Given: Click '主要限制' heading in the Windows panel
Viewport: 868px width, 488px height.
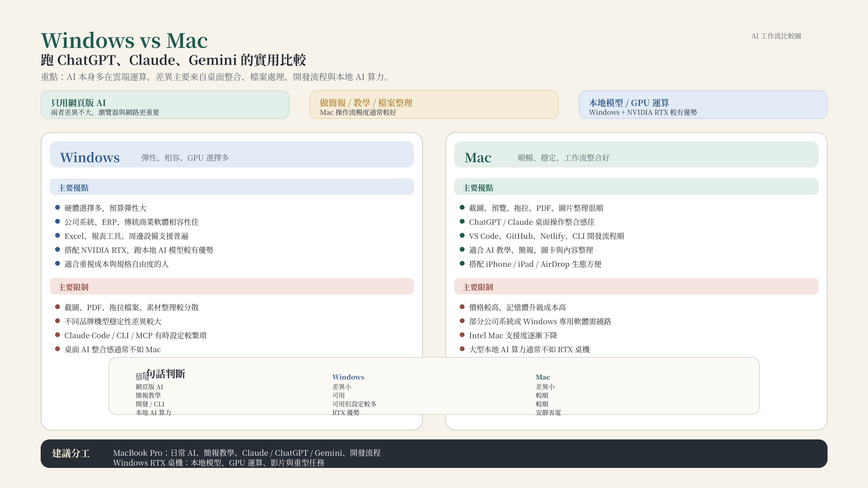Looking at the screenshot, I should pos(73,287).
